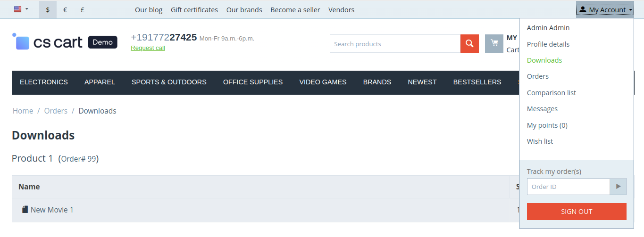Focus the Search products field
The image size is (644, 237).
click(x=395, y=44)
